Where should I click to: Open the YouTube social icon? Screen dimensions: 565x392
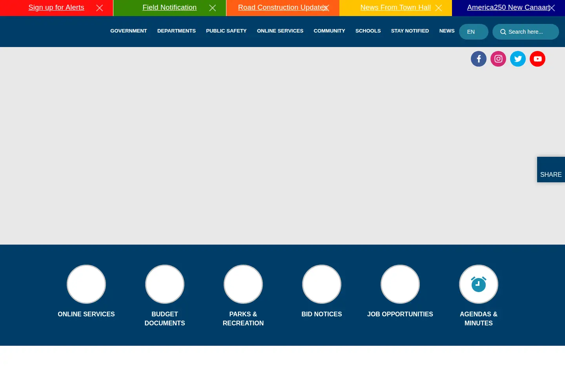538,59
